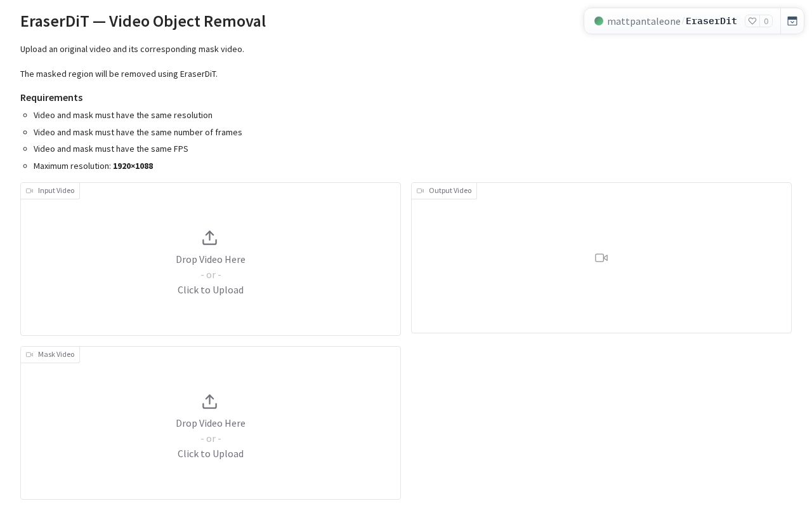The width and height of the screenshot is (812, 508).
Task: Click the video icon in Mask Video label
Action: (x=29, y=354)
